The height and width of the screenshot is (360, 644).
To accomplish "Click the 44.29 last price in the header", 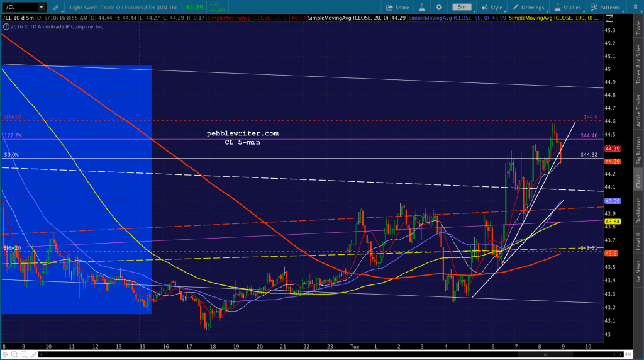I will click(x=194, y=8).
